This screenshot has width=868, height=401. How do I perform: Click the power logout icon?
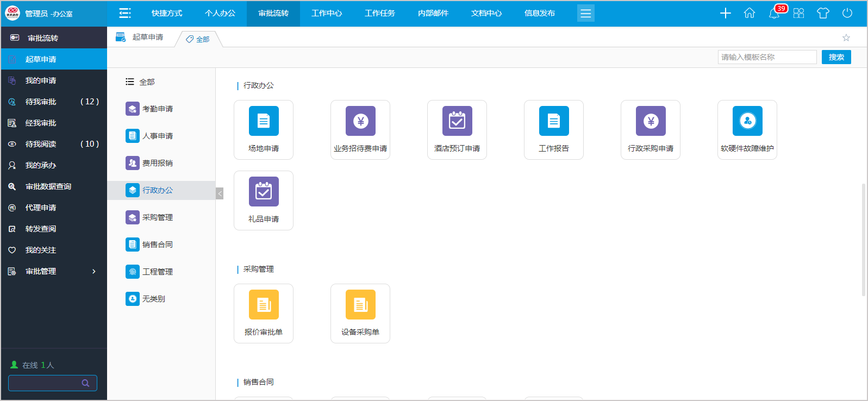[847, 14]
